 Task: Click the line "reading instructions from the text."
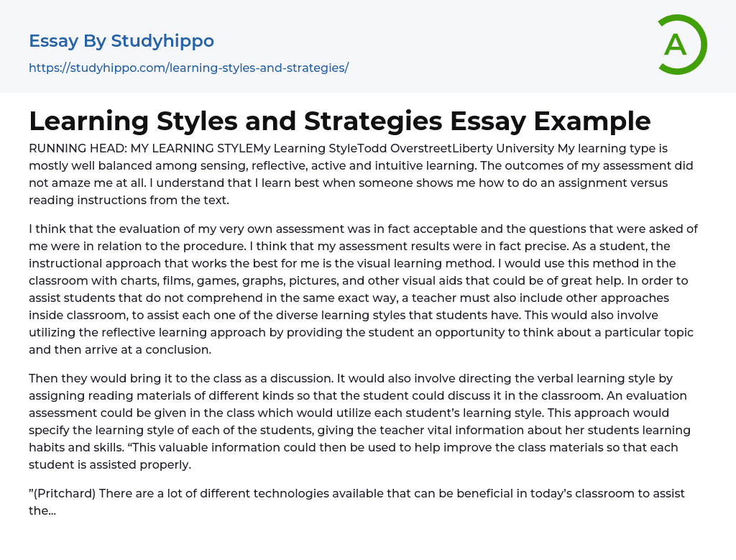pyautogui.click(x=129, y=201)
